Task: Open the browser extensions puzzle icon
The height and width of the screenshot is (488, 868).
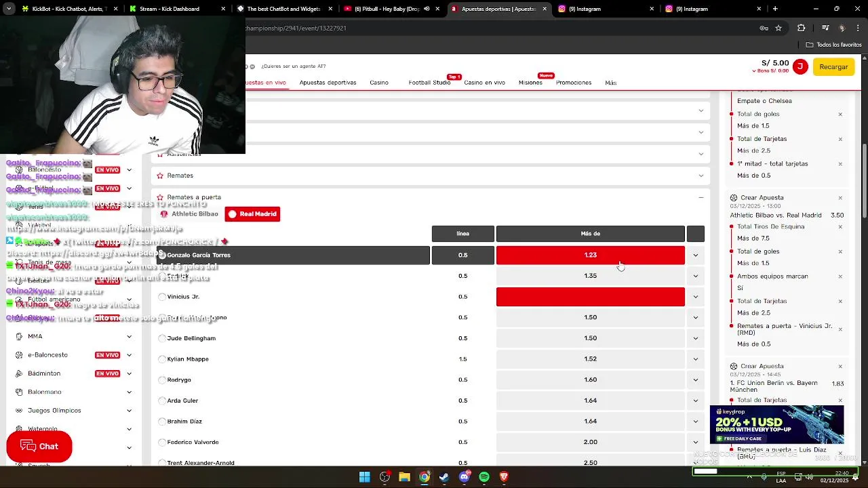Action: [x=802, y=28]
